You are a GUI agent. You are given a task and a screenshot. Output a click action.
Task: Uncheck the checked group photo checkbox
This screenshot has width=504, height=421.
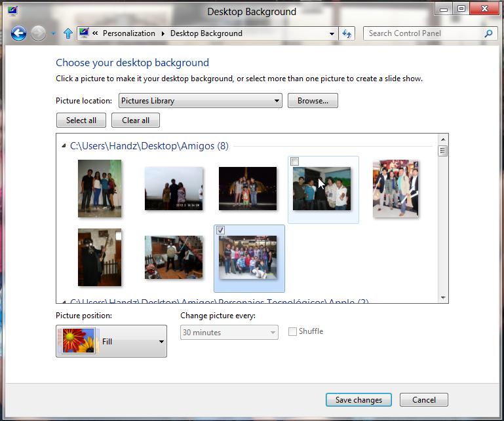click(x=221, y=230)
